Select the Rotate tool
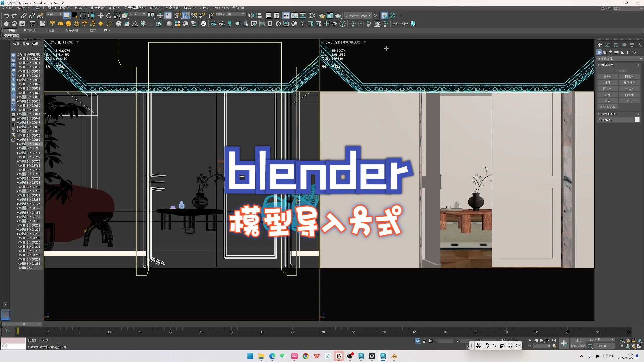Viewport: 644px width, 362px height. pyautogui.click(x=109, y=16)
